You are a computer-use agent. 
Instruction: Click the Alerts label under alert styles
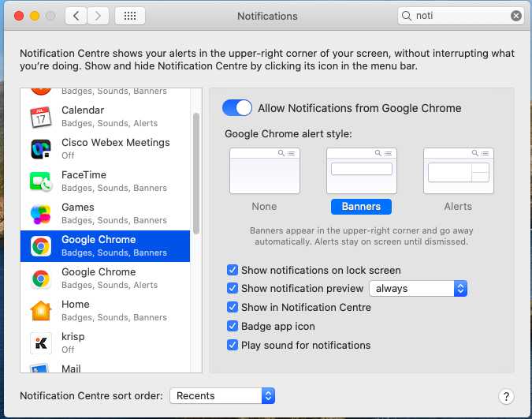(x=458, y=207)
